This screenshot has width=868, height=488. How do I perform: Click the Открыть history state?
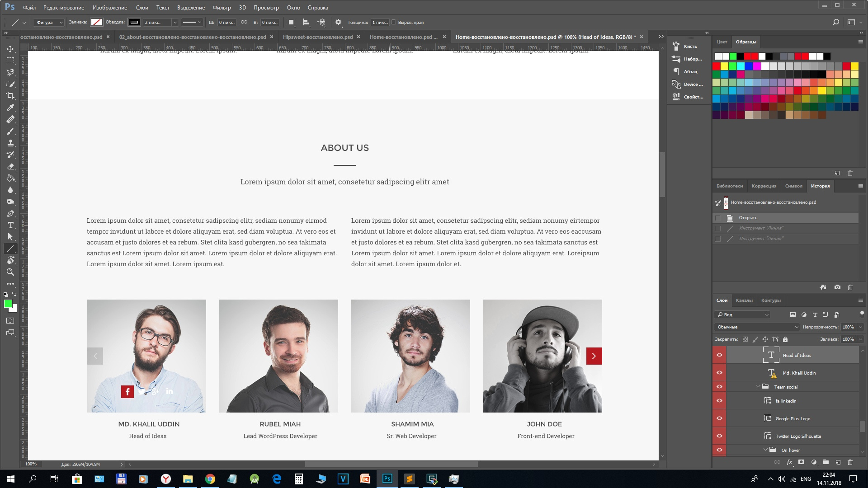click(x=786, y=218)
